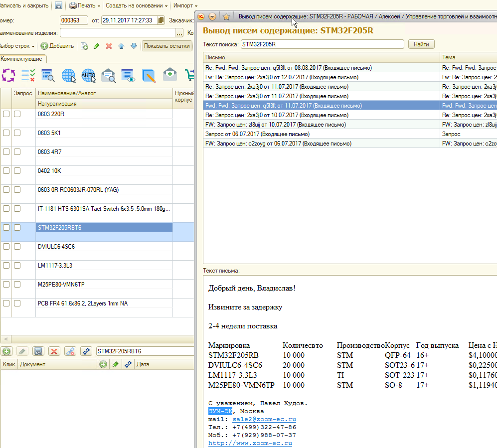497x448 pixels.
Task: Click the checklist with check marks icon
Action: pyautogui.click(x=28, y=75)
